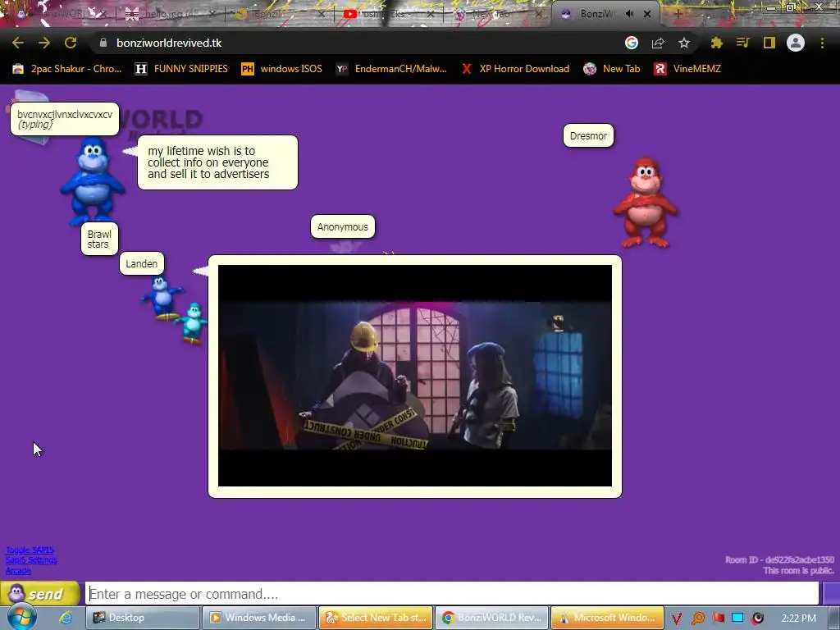
Task: Click the small blue Landen Bonzi
Action: [162, 298]
